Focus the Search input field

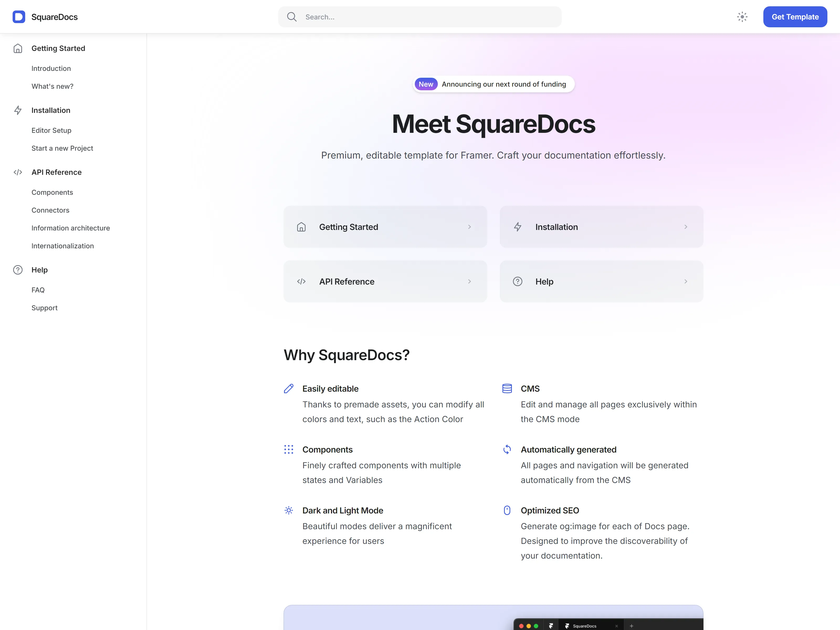pos(420,17)
